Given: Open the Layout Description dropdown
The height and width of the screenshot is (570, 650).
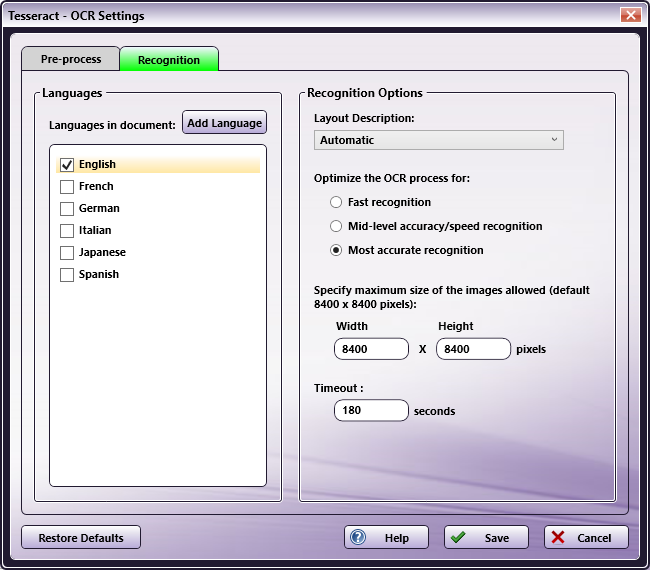Looking at the screenshot, I should click(439, 140).
